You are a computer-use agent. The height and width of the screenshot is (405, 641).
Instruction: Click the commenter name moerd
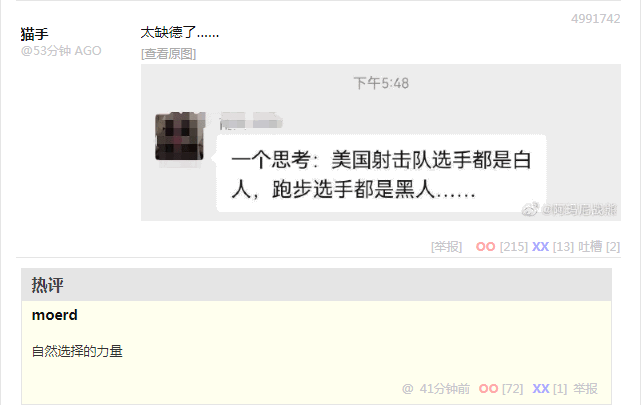tap(55, 315)
